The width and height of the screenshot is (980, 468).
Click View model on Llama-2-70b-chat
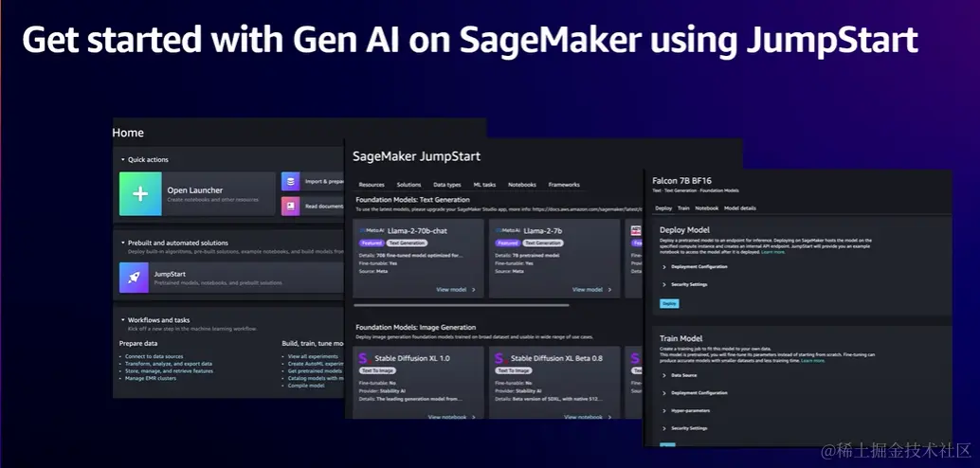point(452,290)
